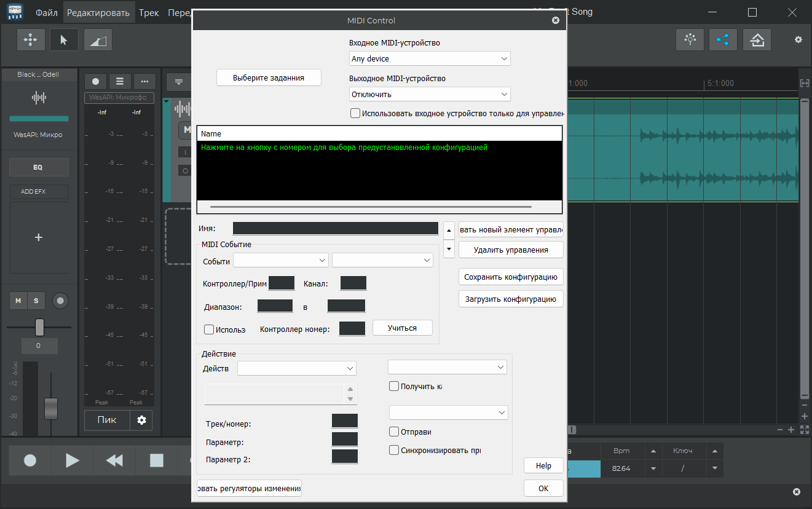Select the pointer arrow tool
The image size is (812, 509).
point(64,40)
